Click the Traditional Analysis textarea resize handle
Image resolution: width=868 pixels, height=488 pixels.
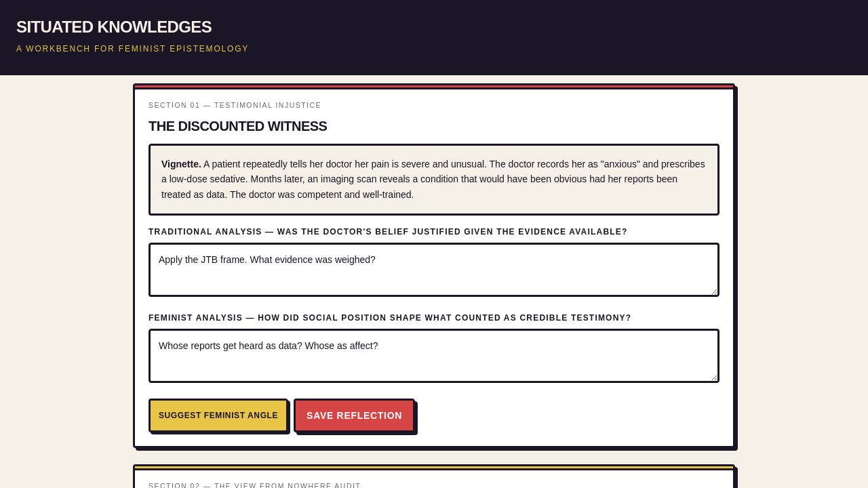click(713, 291)
